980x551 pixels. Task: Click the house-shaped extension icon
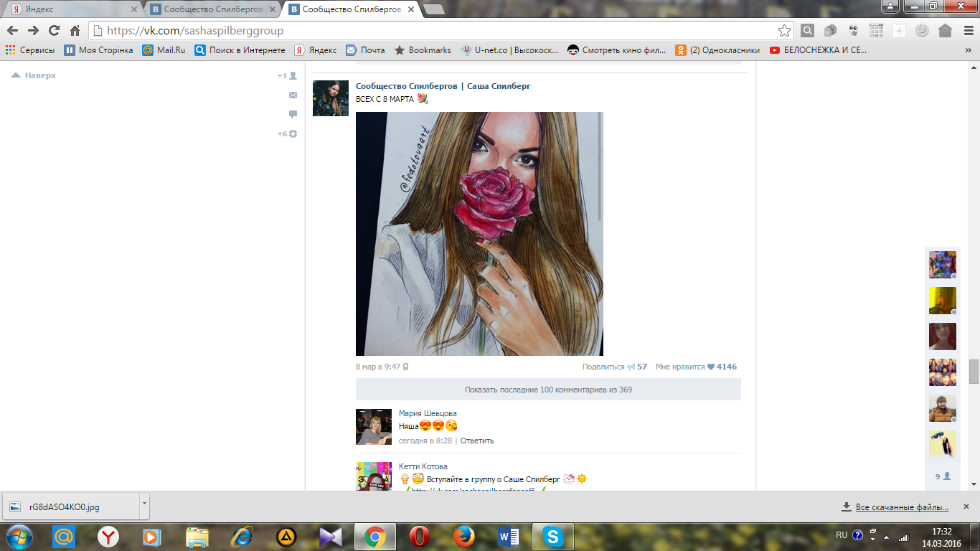pos(945,31)
